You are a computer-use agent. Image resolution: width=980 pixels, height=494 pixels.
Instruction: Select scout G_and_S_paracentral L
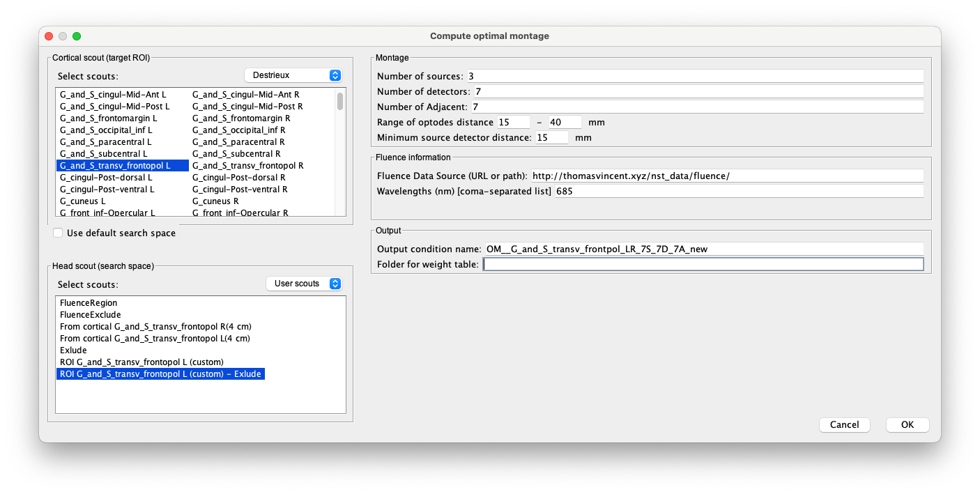click(105, 142)
